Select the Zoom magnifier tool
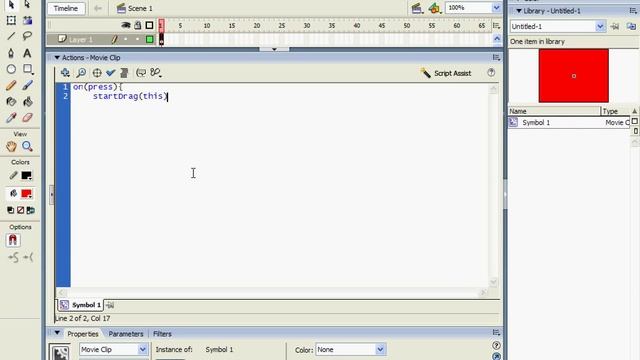The width and height of the screenshot is (640, 360). point(27,146)
